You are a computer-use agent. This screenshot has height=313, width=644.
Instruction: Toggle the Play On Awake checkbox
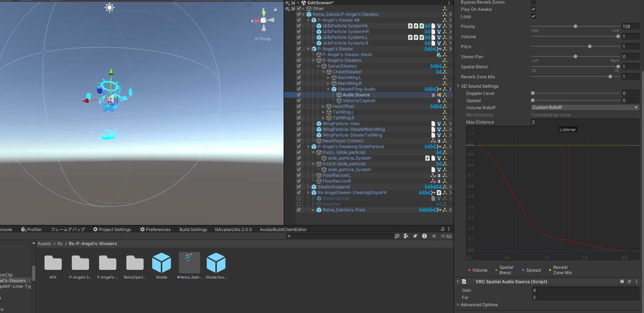coord(533,9)
